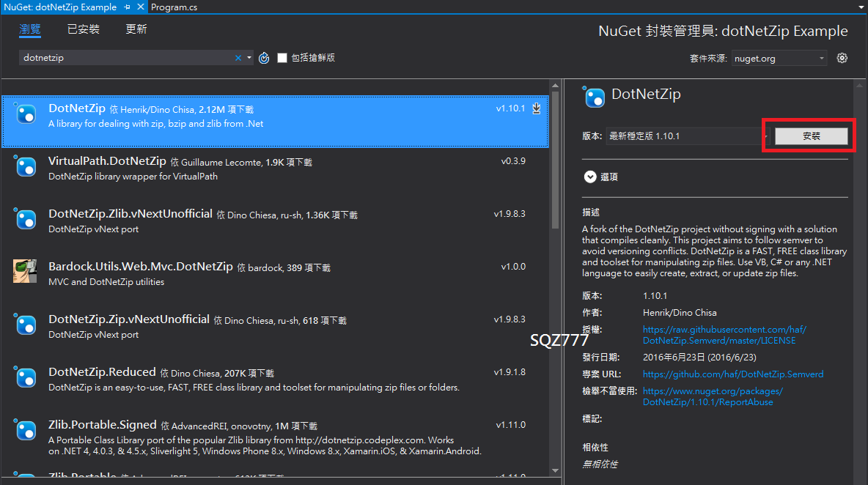Click the 描述 description heading
868x485 pixels.
[591, 212]
